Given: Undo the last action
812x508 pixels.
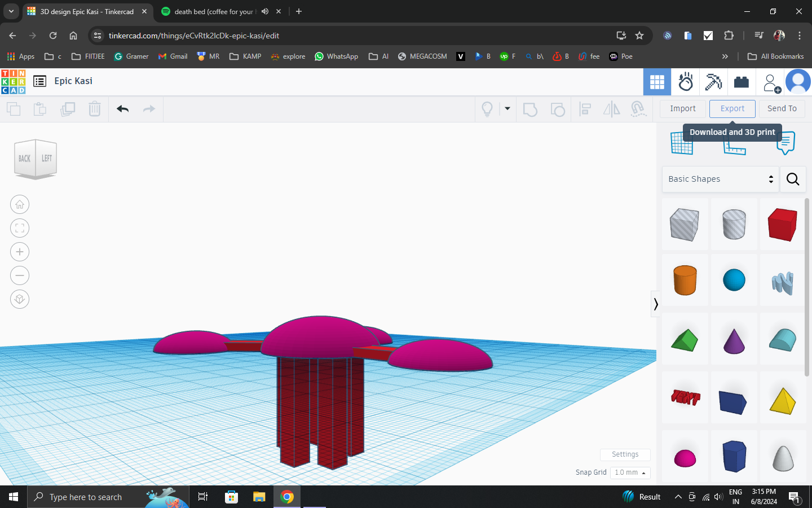Looking at the screenshot, I should [123, 109].
